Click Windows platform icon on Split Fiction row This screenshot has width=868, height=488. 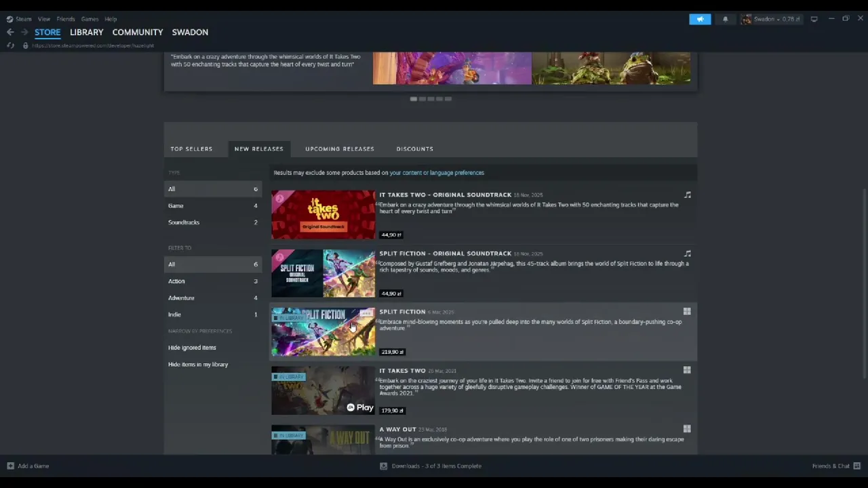687,312
